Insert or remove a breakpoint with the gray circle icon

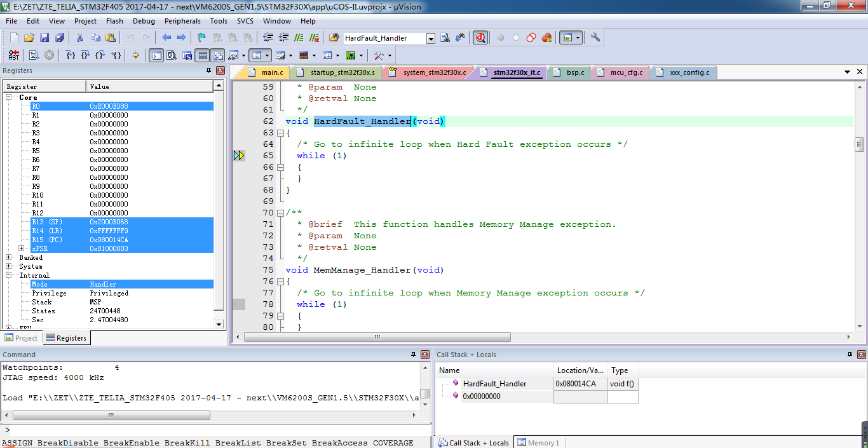(x=500, y=37)
